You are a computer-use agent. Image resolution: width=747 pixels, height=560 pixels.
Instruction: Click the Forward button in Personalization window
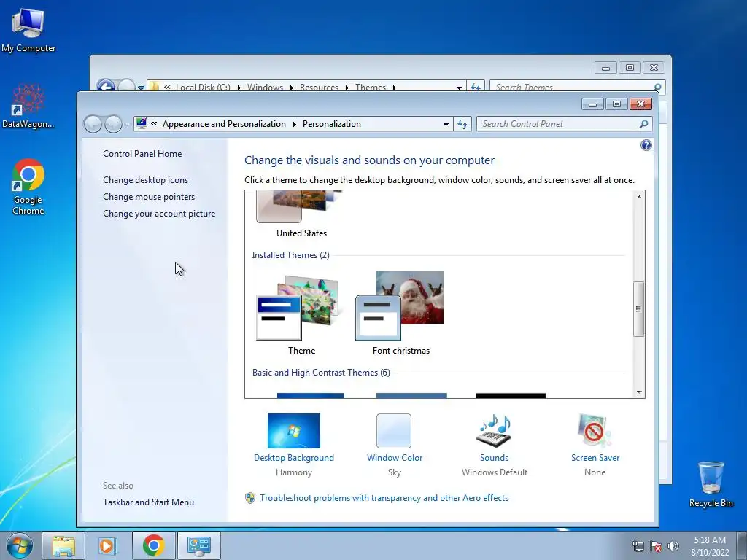point(113,124)
